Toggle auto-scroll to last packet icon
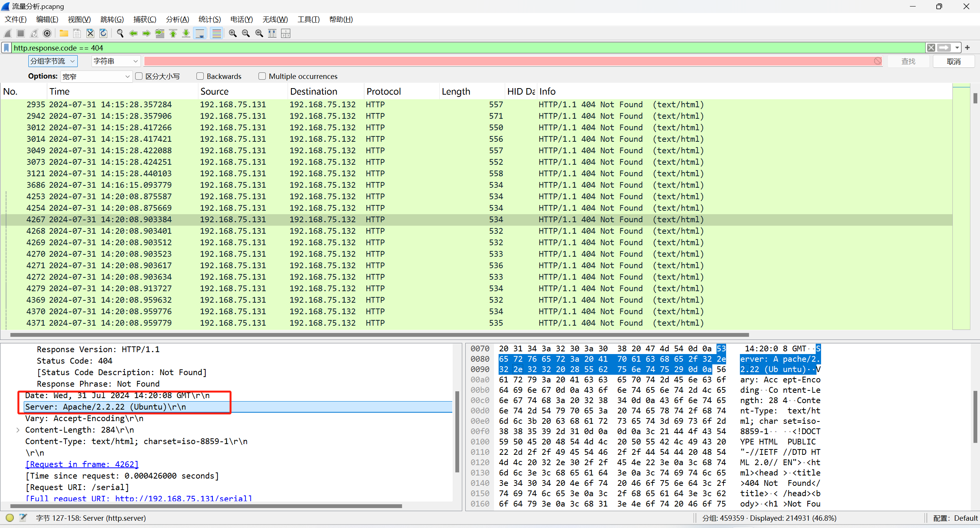Viewport: 980px width, 528px height. (x=200, y=34)
